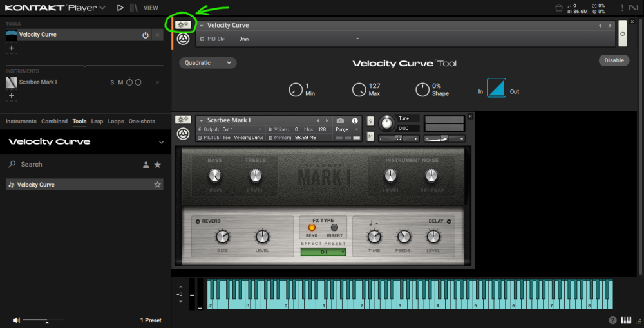This screenshot has width=644, height=328.
Task: Expand the Velocity Curve header name dropdown
Action: (x=201, y=26)
